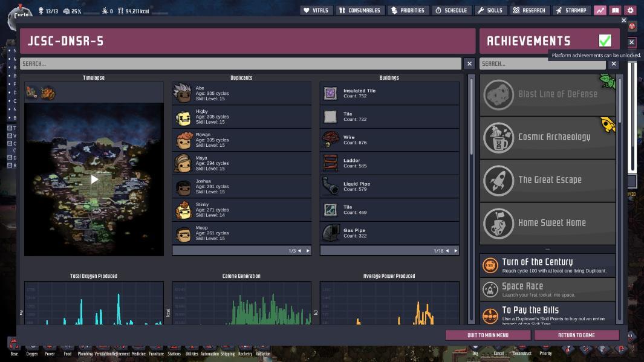644x362 pixels.
Task: Open the Skills tab
Action: 490,10
